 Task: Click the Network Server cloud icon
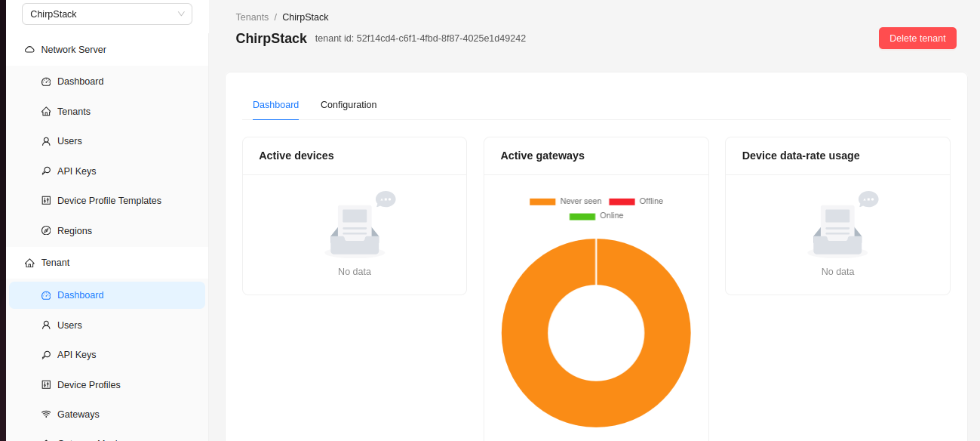pyautogui.click(x=29, y=50)
